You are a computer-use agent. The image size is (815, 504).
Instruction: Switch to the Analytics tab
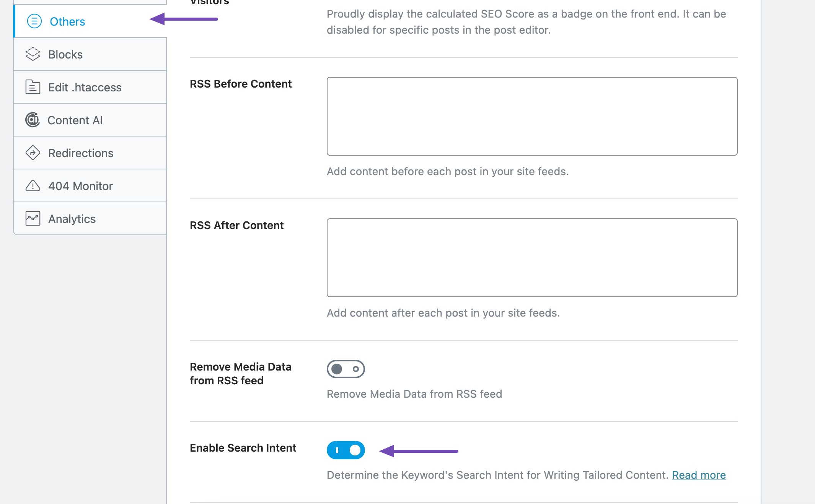[x=72, y=218]
